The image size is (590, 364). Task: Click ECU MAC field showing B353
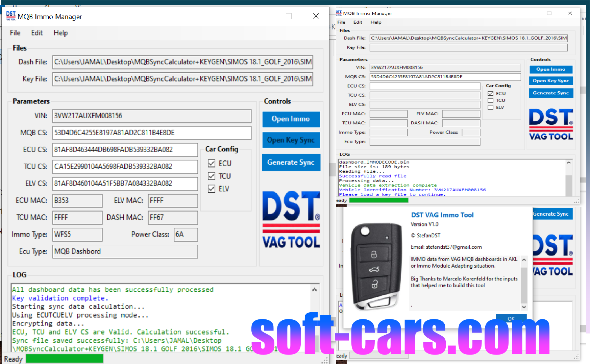point(77,200)
